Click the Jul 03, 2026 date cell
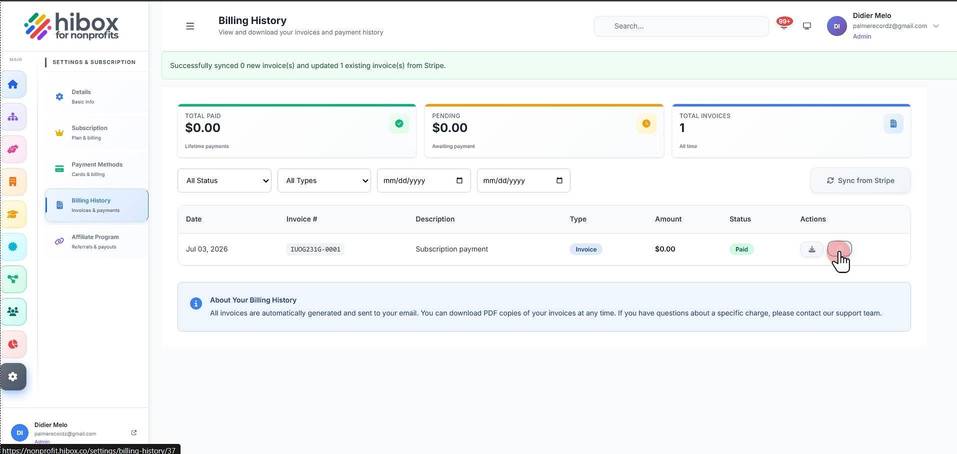The image size is (957, 454). 207,250
